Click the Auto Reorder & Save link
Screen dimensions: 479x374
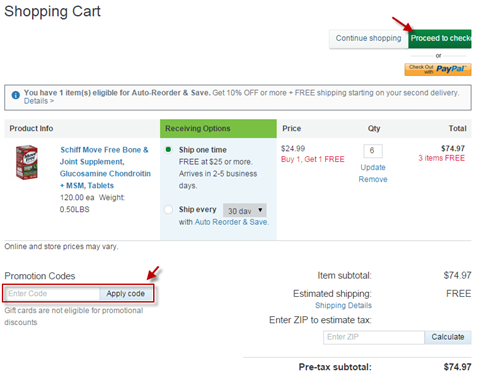click(x=232, y=222)
